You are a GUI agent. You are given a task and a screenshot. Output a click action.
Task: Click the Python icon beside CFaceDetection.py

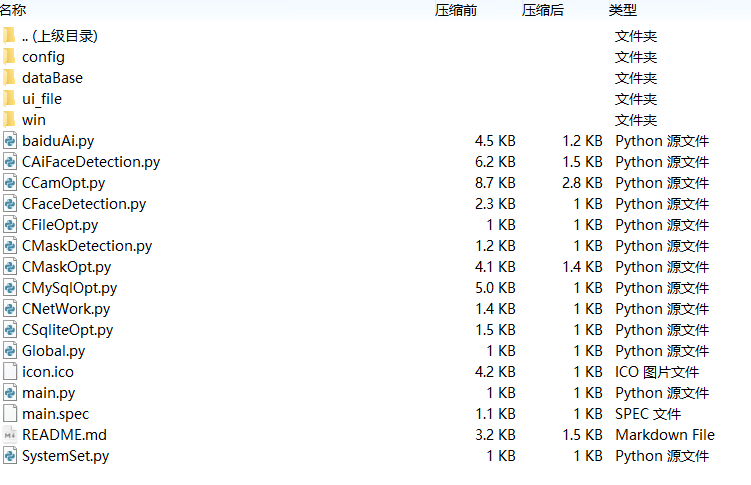coord(10,204)
